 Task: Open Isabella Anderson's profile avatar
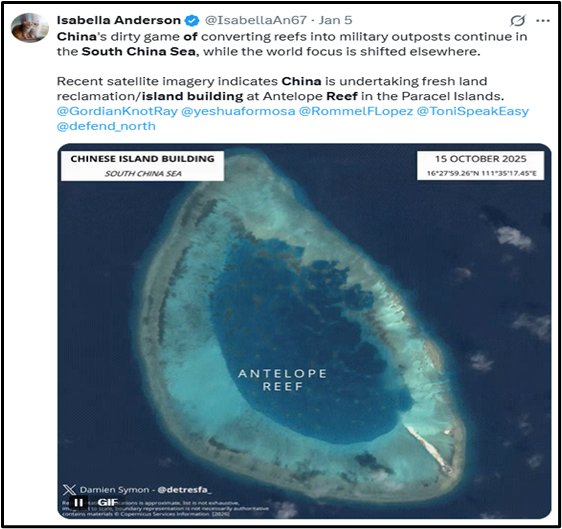coord(30,28)
